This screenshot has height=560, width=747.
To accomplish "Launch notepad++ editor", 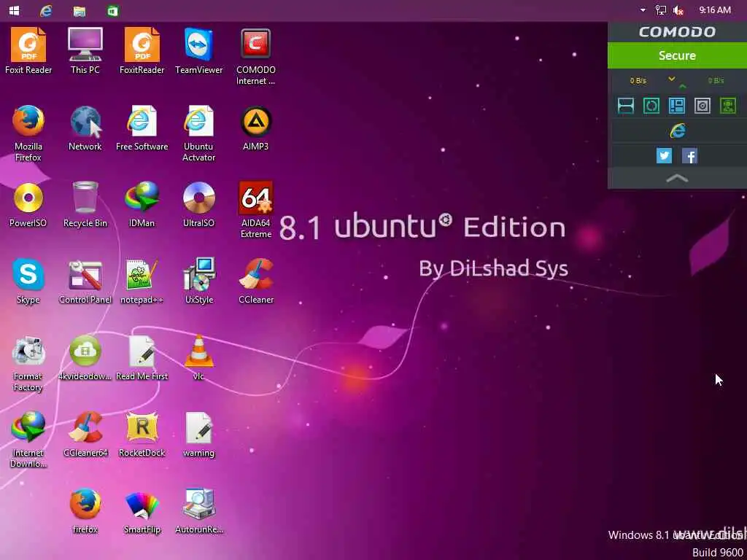I will click(142, 281).
